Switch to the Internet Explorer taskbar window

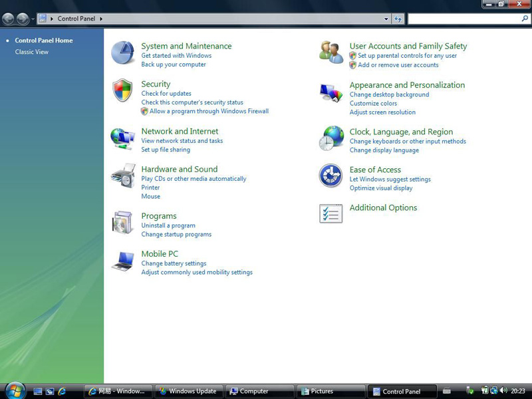tap(118, 391)
